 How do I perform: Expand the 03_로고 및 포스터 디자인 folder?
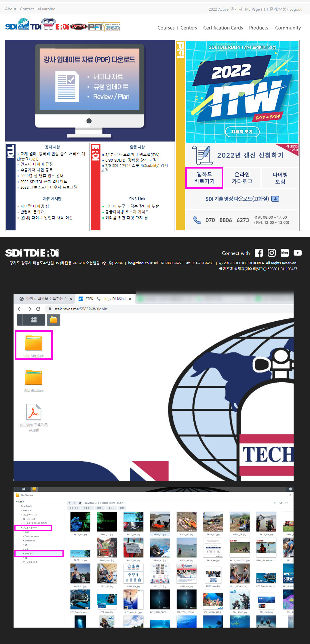21,523
